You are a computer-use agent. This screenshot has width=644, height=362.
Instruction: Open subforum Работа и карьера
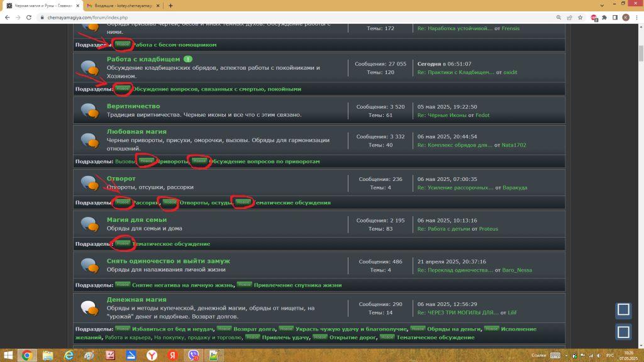click(128, 337)
